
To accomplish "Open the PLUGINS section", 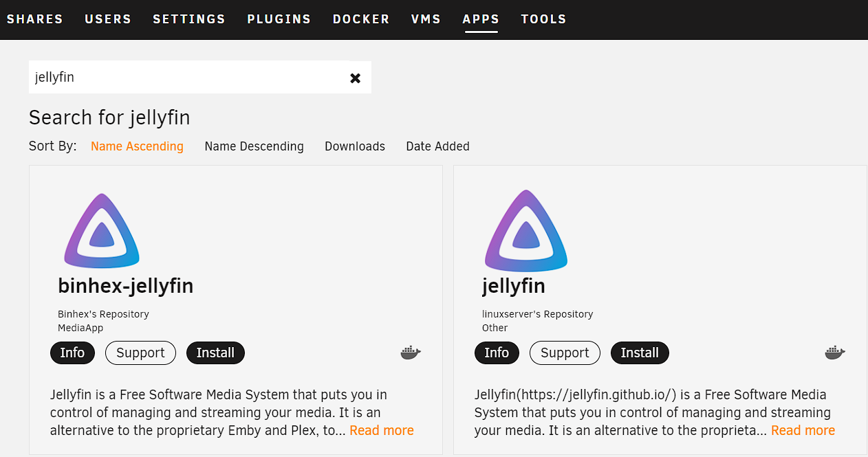I will 279,19.
